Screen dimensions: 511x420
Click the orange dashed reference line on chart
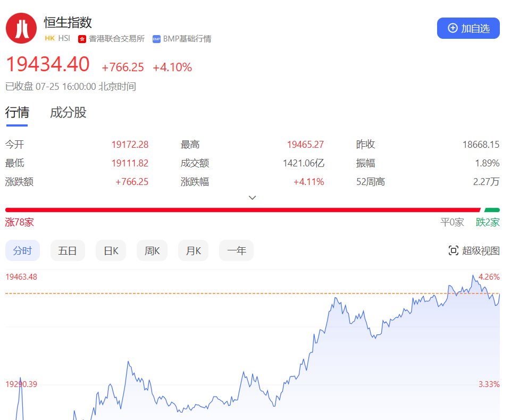(253, 293)
